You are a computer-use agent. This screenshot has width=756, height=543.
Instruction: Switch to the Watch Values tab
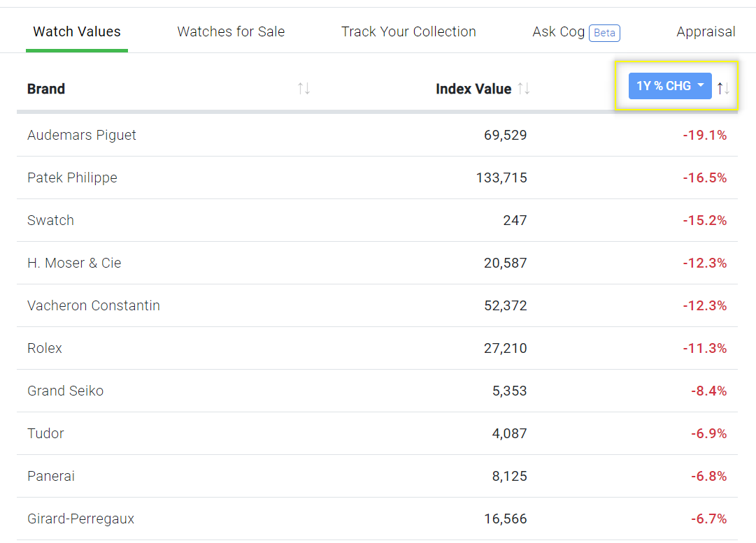(77, 32)
